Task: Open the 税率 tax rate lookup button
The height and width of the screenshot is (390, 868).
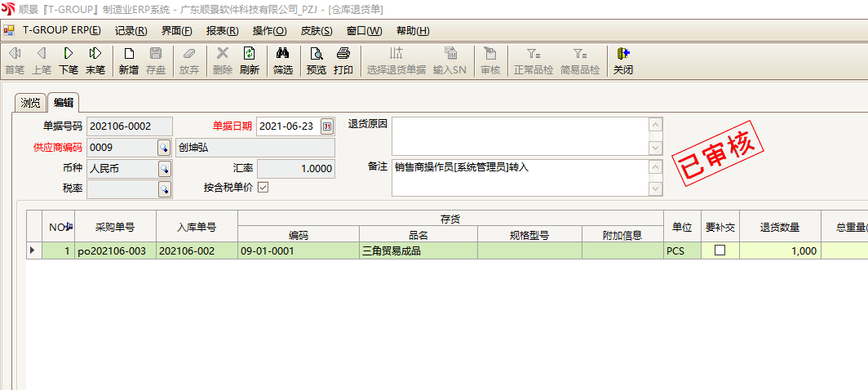Action: 164,189
